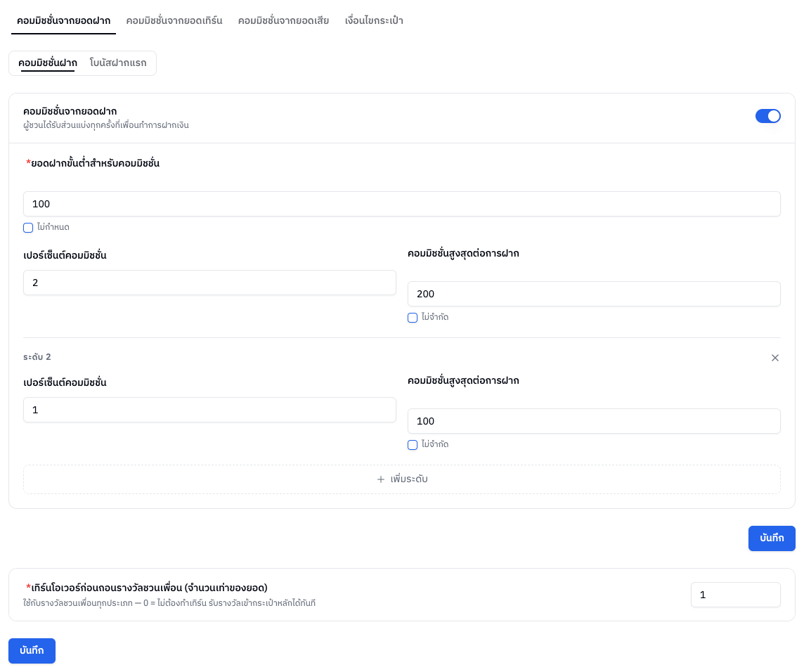Viewport: 804px width, 672px height.
Task: Select the โบนัสฝากแรก sub-tab
Action: click(x=118, y=63)
